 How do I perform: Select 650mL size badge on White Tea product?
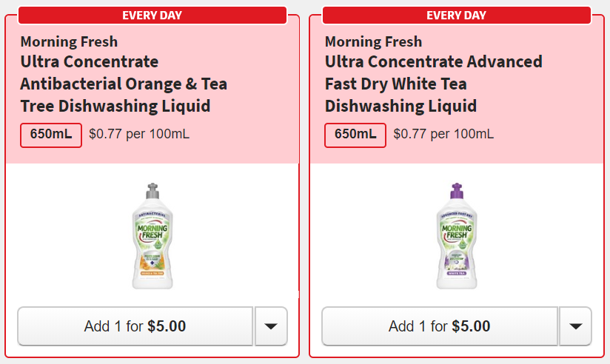(355, 135)
